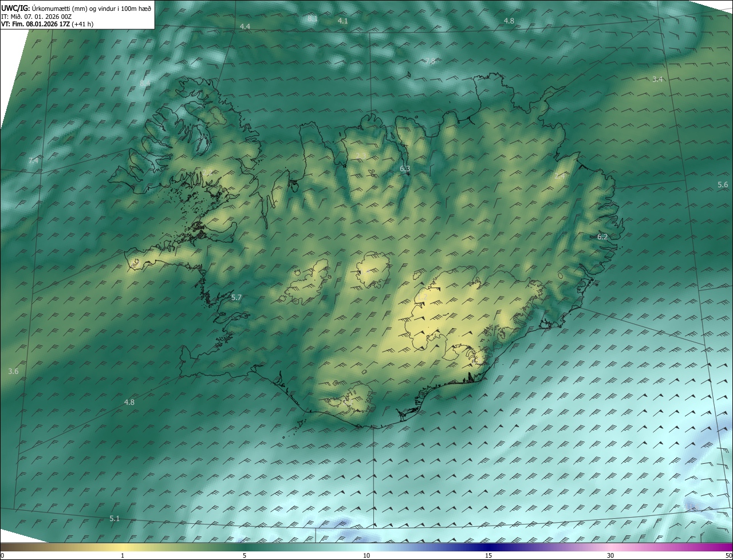Image resolution: width=733 pixels, height=560 pixels.
Task: Click the 6.2 value label on the map
Action: [x=602, y=236]
